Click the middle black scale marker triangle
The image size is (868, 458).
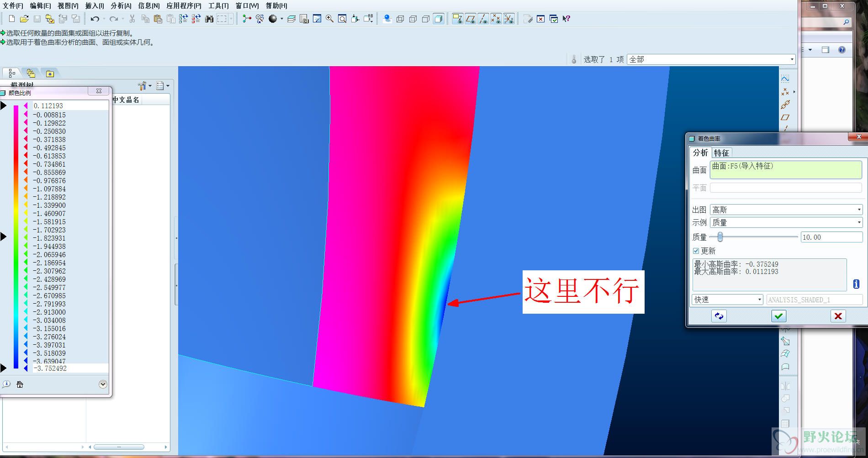[4, 237]
